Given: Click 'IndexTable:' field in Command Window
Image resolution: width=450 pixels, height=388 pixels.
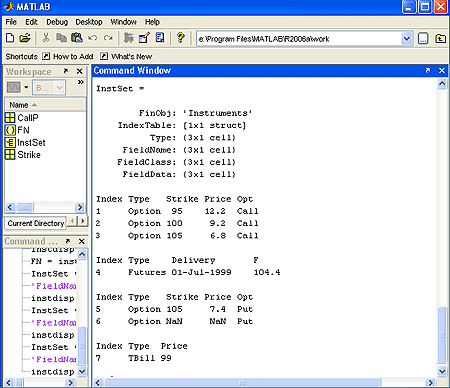Looking at the screenshot, I should 147,125.
